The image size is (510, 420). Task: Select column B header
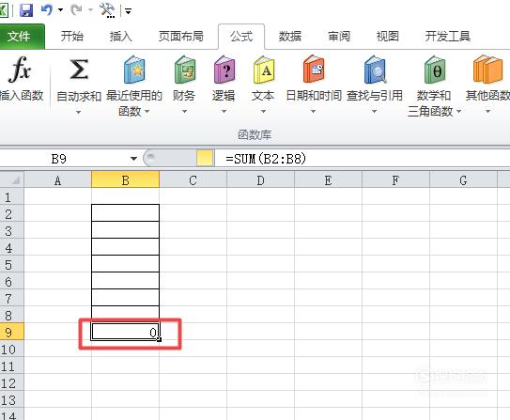pyautogui.click(x=125, y=179)
